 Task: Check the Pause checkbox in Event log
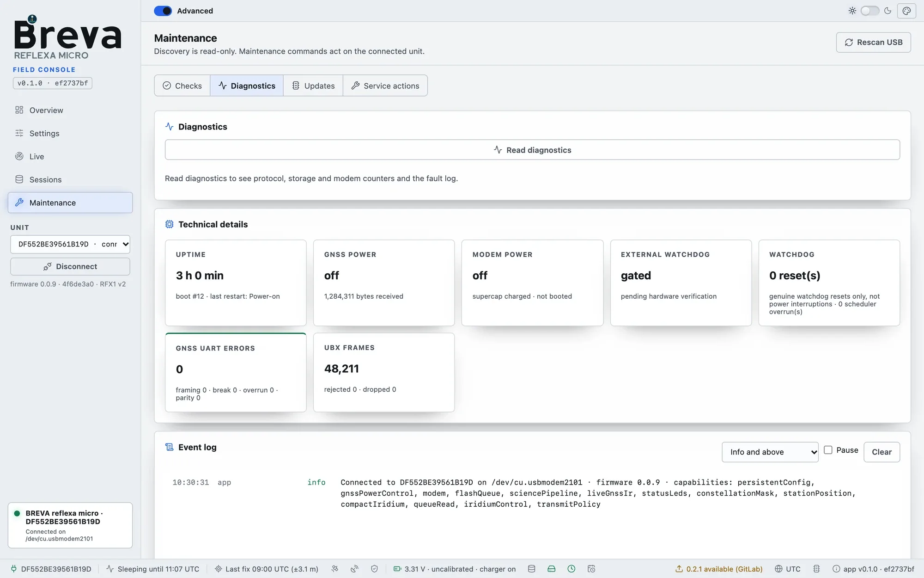[828, 450]
